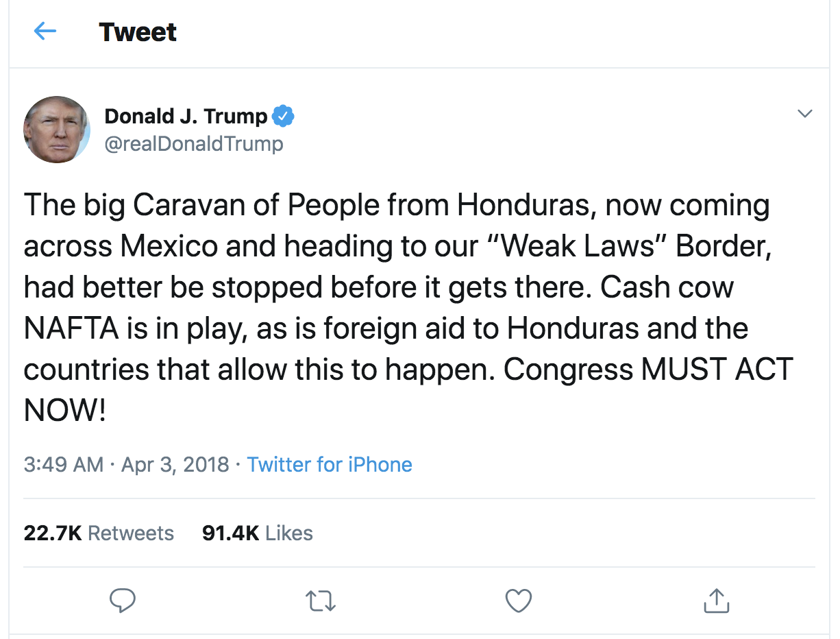View the 91.4K Likes list

coord(257,533)
